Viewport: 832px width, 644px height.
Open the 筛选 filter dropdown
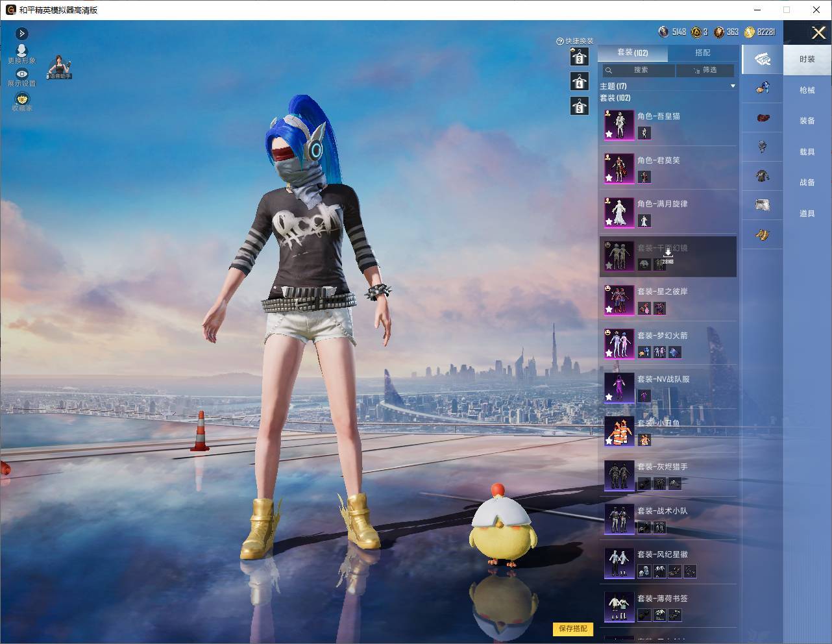tap(705, 70)
